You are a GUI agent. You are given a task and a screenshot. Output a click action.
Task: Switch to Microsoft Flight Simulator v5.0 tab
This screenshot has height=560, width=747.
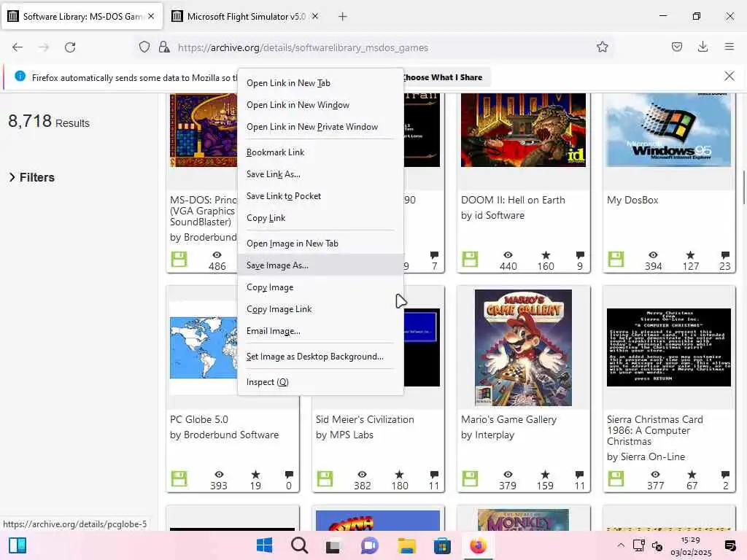(x=245, y=16)
